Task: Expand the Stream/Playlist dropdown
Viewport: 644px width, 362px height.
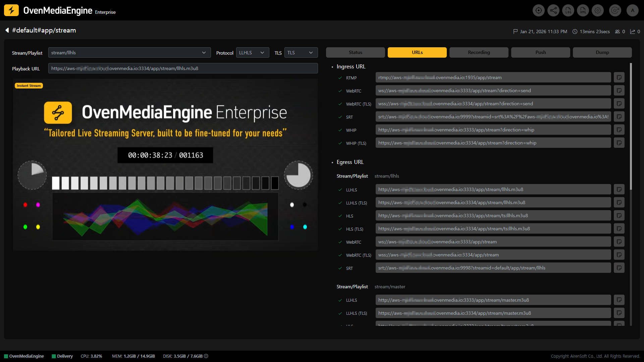Action: point(129,53)
